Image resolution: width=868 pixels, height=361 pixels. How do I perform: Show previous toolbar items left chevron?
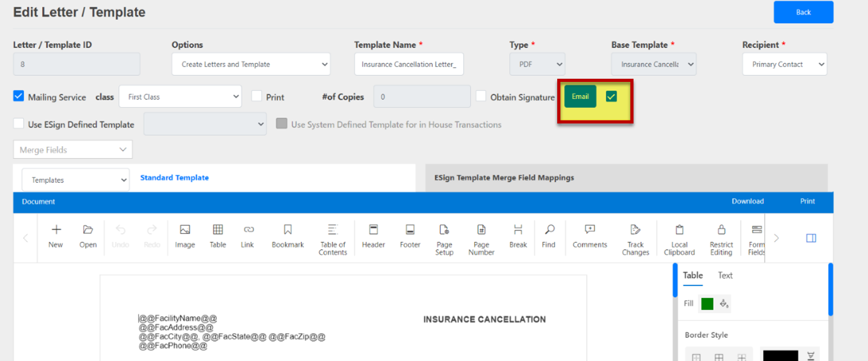(x=26, y=238)
